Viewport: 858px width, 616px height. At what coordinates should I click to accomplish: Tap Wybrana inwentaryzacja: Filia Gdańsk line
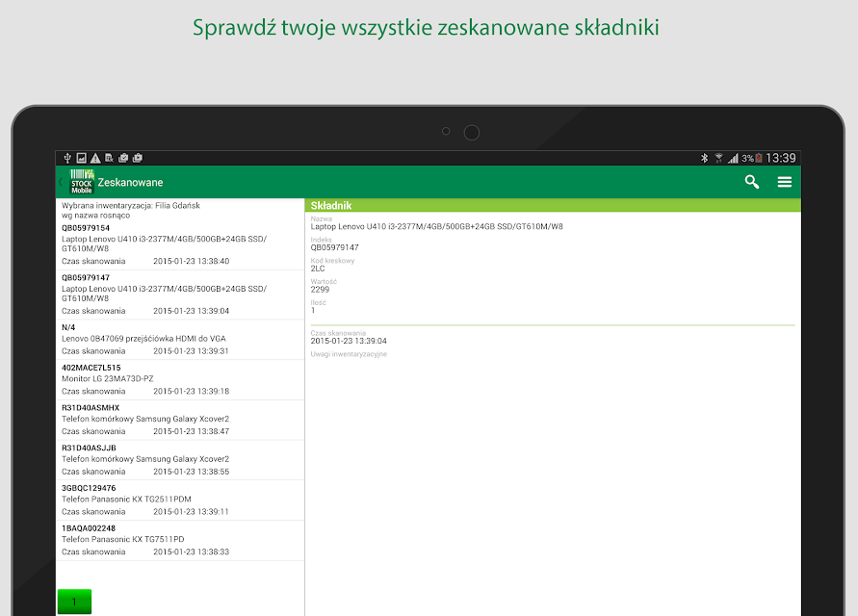point(131,206)
